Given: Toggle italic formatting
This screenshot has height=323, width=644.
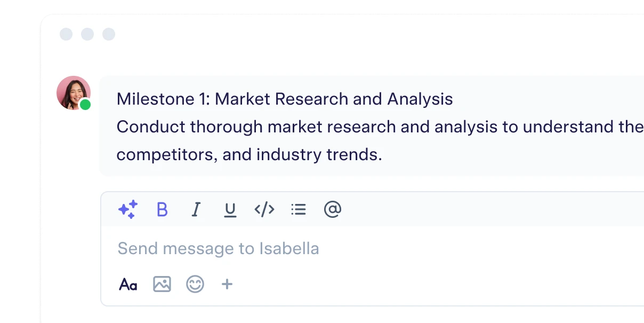Looking at the screenshot, I should coord(196,209).
